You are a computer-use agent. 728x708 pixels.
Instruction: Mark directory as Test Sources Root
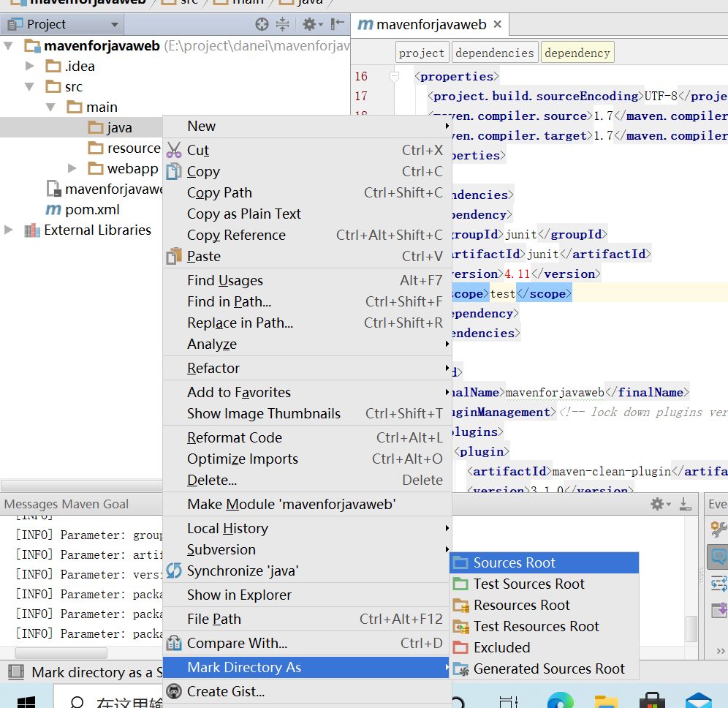545,584
